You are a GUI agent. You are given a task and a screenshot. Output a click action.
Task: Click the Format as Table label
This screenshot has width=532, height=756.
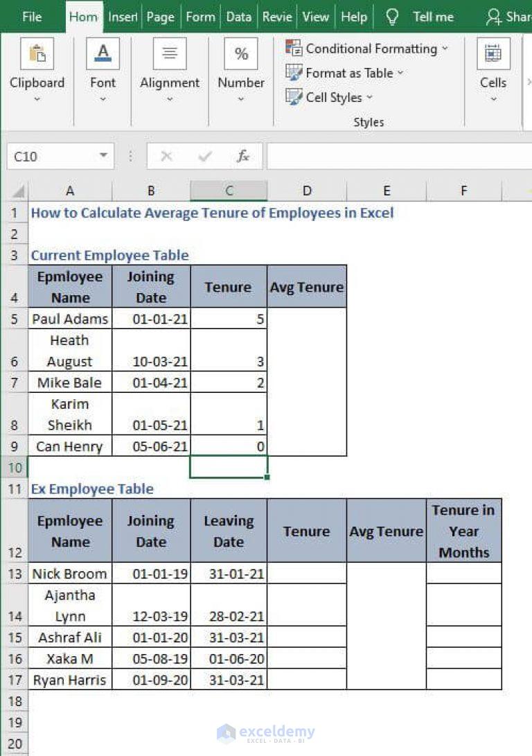(x=349, y=73)
